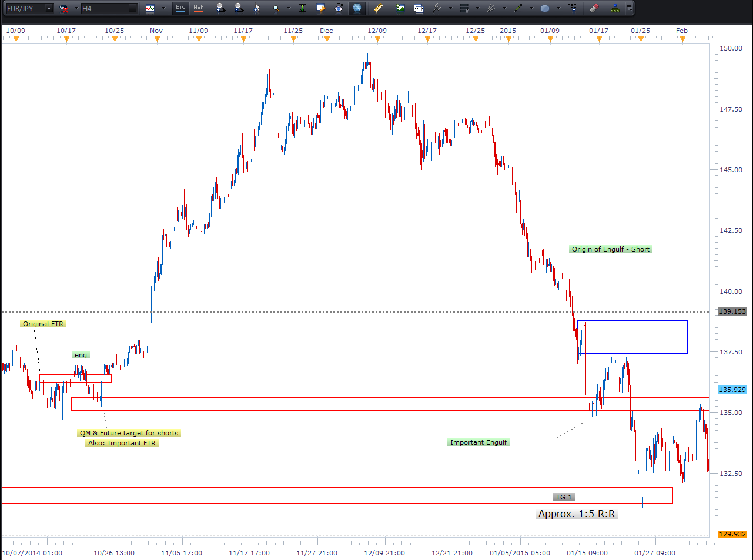
Task: Toggle the Ask price line
Action: pyautogui.click(x=199, y=8)
